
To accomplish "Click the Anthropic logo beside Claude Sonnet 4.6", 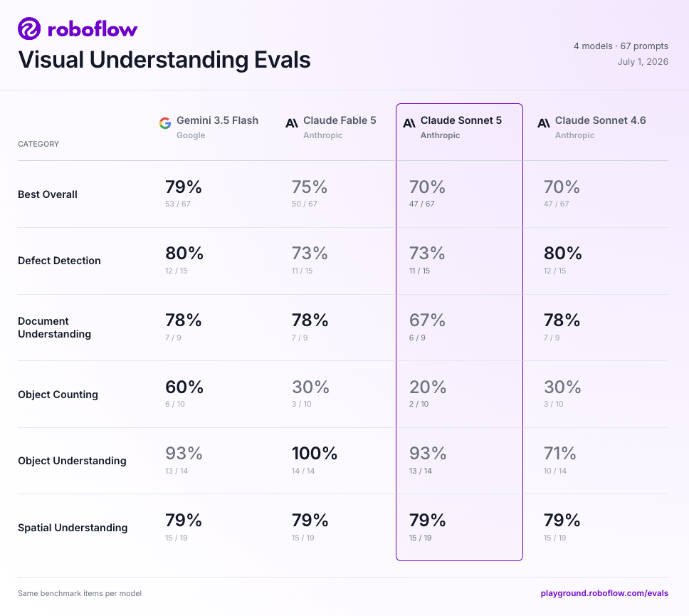I will coord(544,123).
